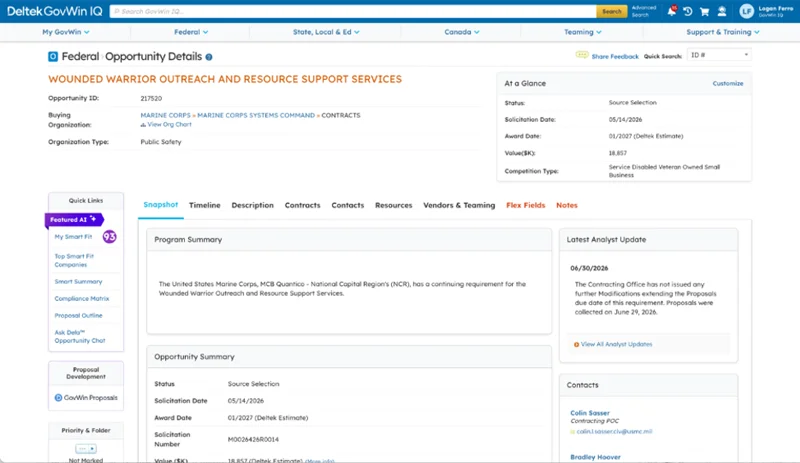The width and height of the screenshot is (800, 463).
Task: Open the Smart Summary link
Action: (x=79, y=282)
